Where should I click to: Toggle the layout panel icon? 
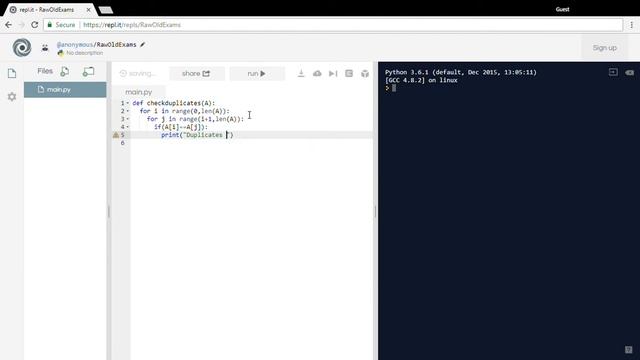[349, 73]
